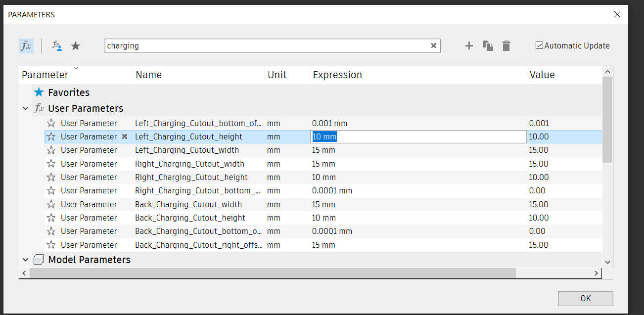644x315 pixels.
Task: Click the trash icon to delete parameter
Action: (506, 46)
